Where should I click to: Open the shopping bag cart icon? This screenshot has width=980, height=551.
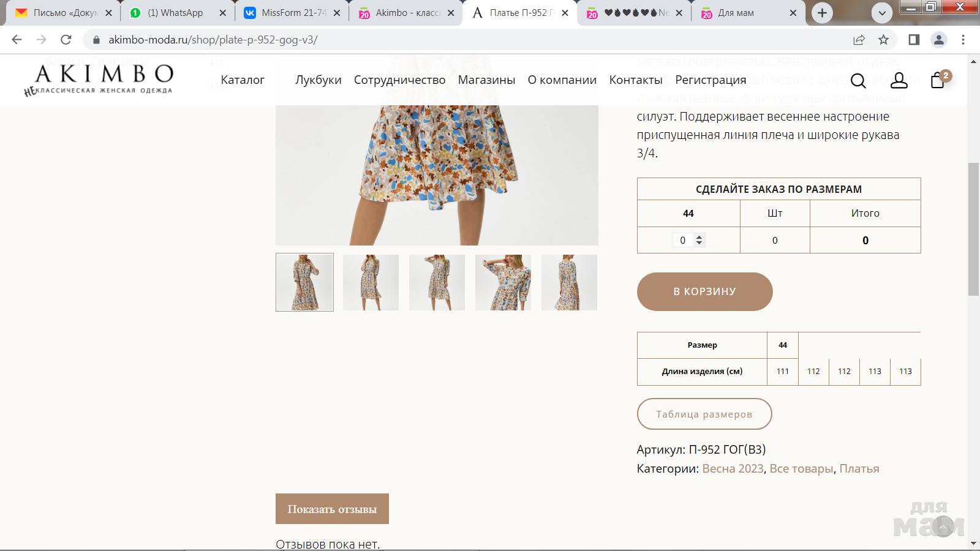[938, 80]
